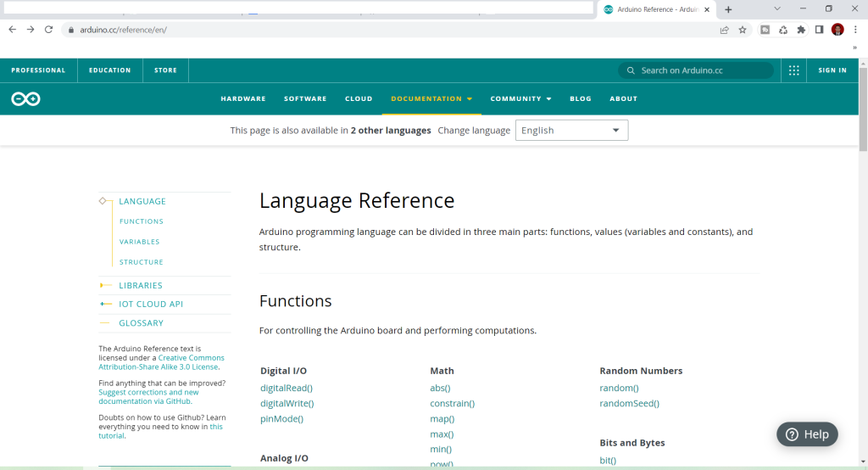This screenshot has width=868, height=470.
Task: Click the Sign In button
Action: tap(832, 70)
